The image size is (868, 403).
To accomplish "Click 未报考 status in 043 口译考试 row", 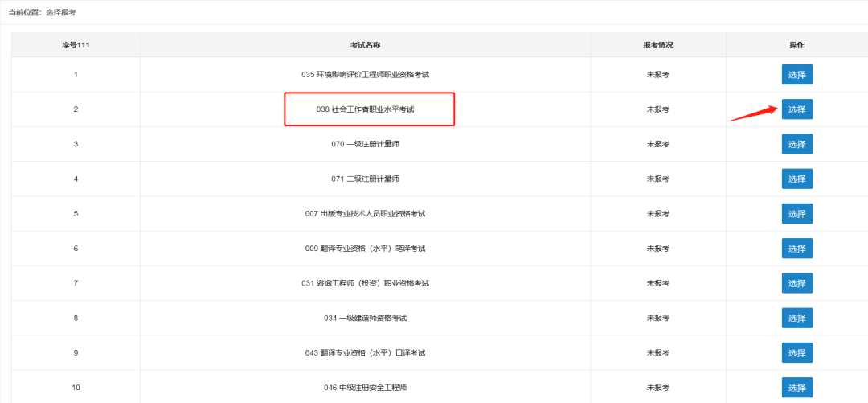I will pyautogui.click(x=658, y=352).
